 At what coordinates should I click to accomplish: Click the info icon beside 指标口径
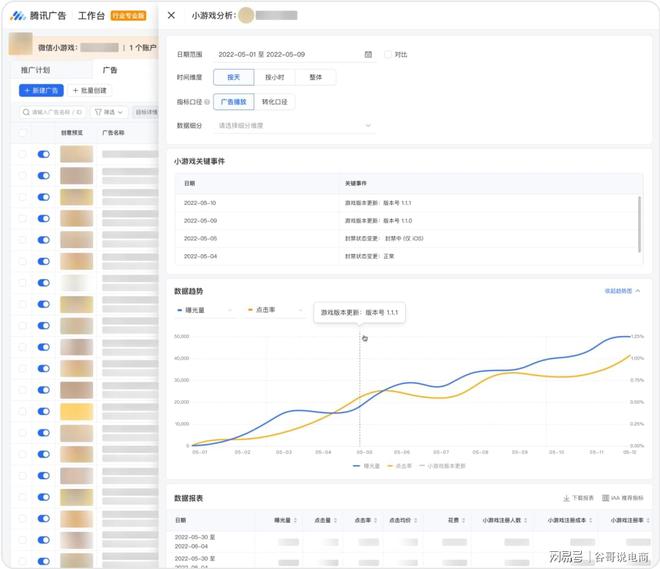207,101
